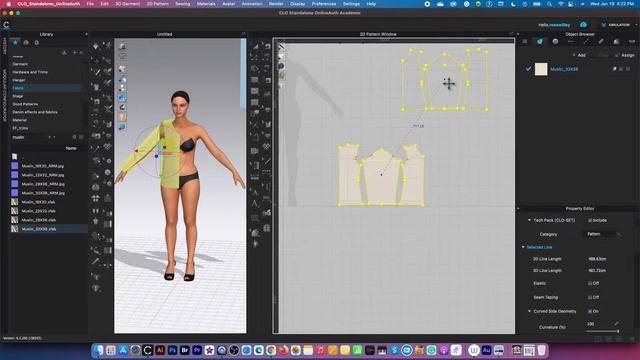Open Finder from the Dock
This screenshot has height=360, width=640.
click(98, 350)
